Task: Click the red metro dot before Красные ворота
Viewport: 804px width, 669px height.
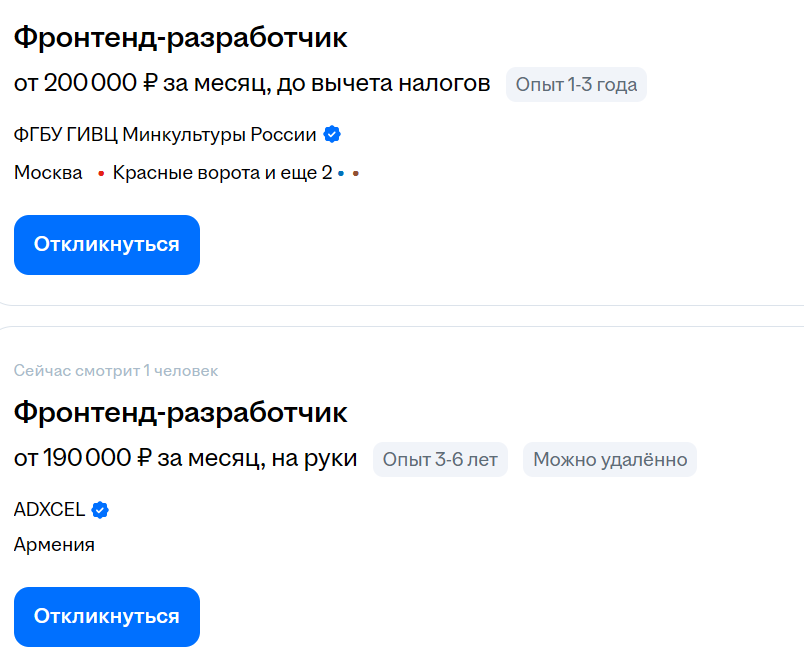Action: click(101, 172)
